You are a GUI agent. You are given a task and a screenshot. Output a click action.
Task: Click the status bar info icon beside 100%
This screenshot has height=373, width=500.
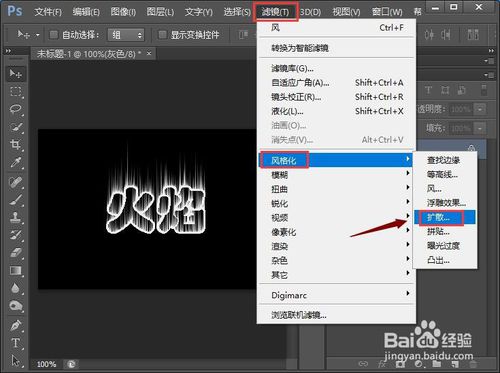click(72, 364)
